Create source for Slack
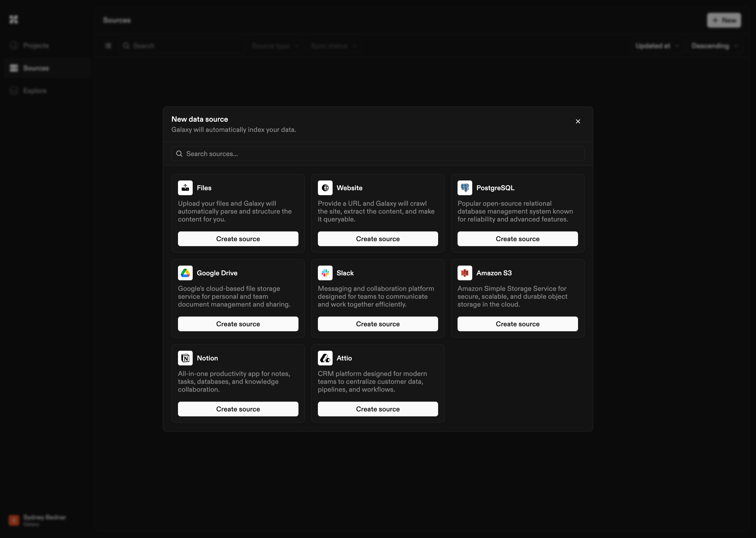 point(378,324)
